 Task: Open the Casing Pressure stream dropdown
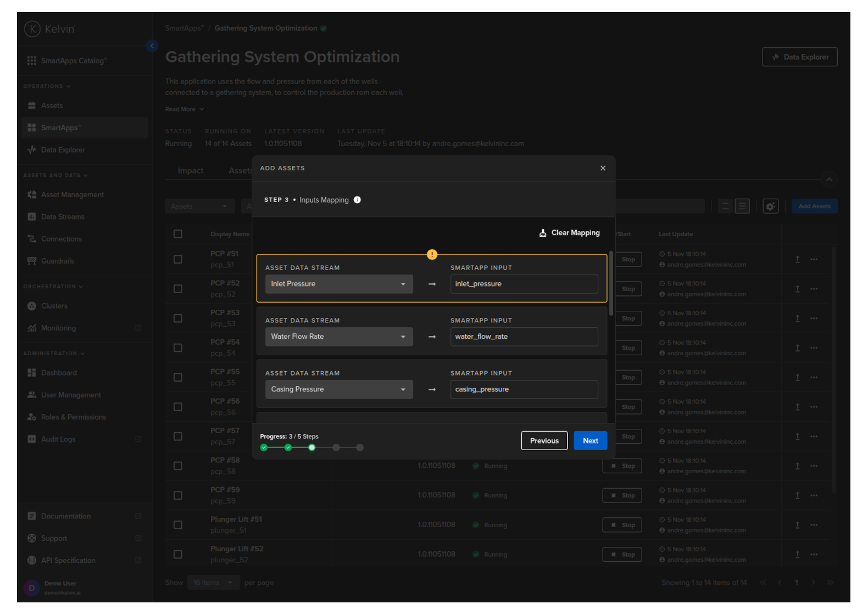click(339, 389)
